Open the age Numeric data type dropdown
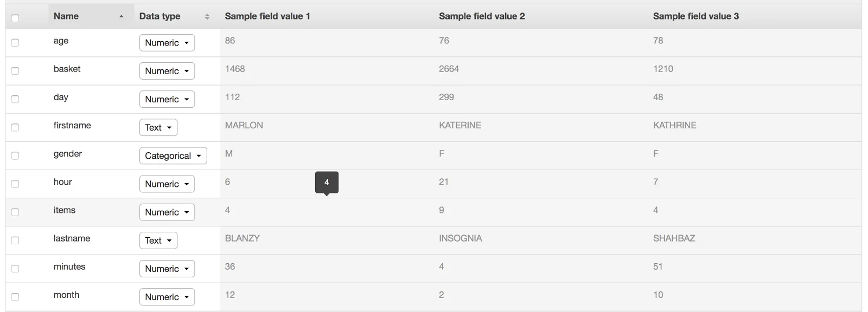 point(167,43)
